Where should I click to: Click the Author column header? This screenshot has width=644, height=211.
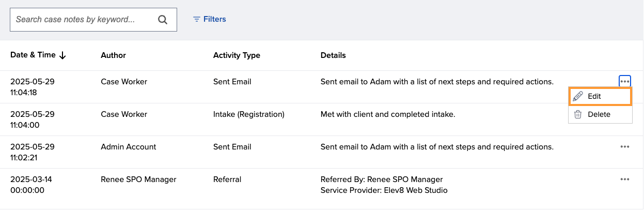[113, 55]
